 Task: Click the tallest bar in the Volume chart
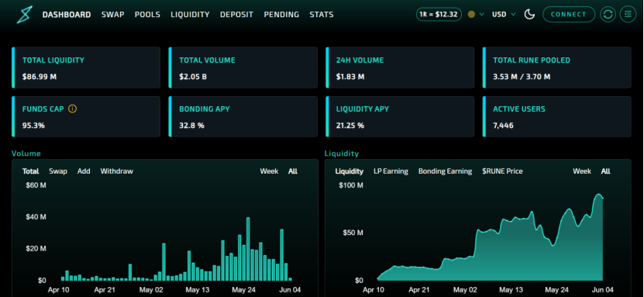[248, 249]
